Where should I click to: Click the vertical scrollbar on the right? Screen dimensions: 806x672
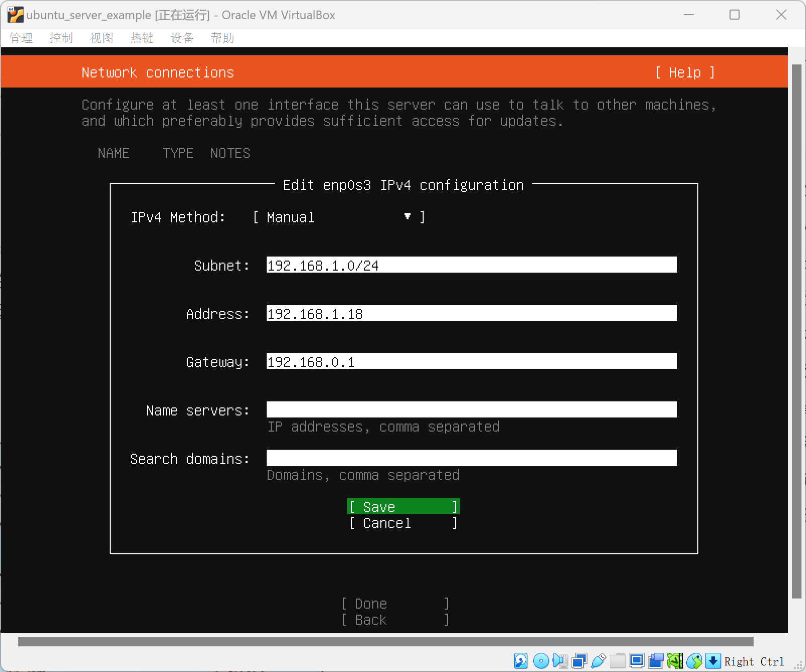796,331
